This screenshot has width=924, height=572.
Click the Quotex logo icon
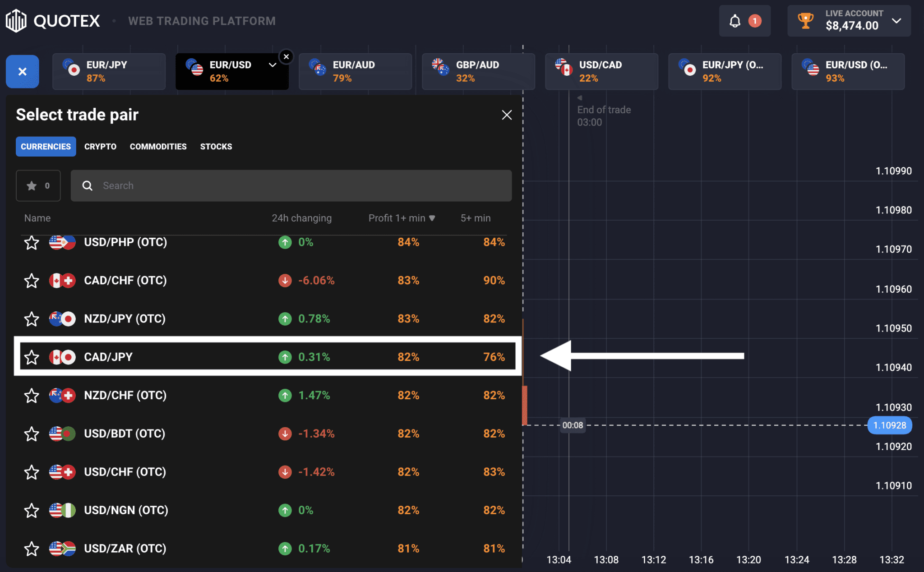click(16, 21)
